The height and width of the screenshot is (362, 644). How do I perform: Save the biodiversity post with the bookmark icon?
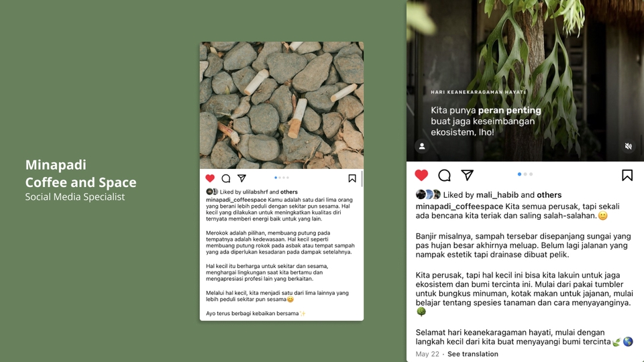627,175
